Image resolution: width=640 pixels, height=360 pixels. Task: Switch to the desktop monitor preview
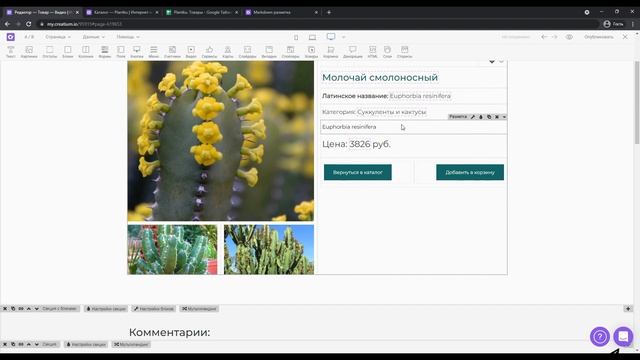point(331,37)
